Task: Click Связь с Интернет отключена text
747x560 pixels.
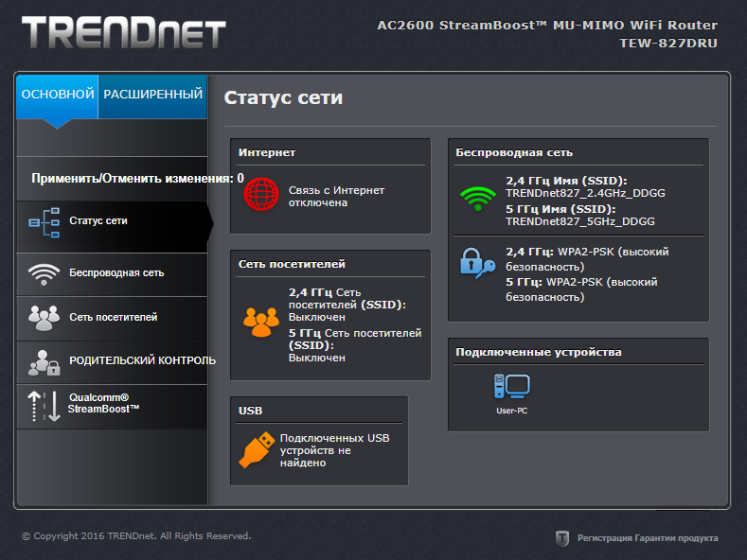Action: click(x=336, y=196)
